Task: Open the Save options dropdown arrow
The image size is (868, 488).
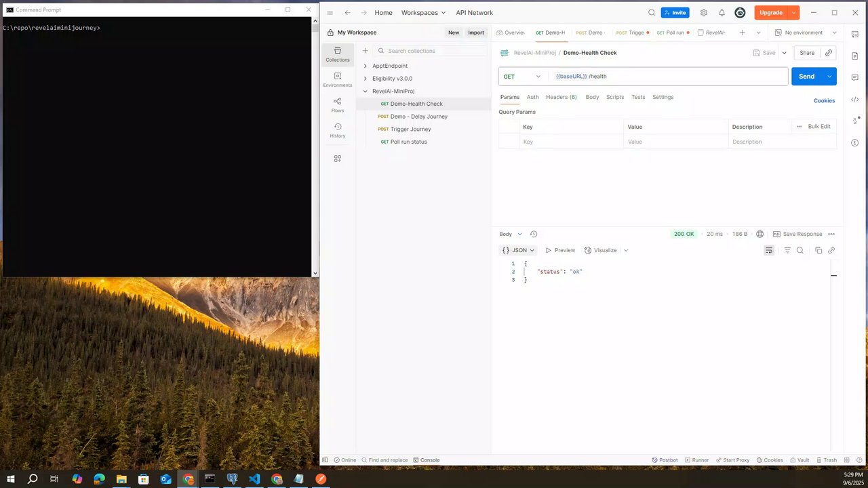Action: tap(785, 53)
